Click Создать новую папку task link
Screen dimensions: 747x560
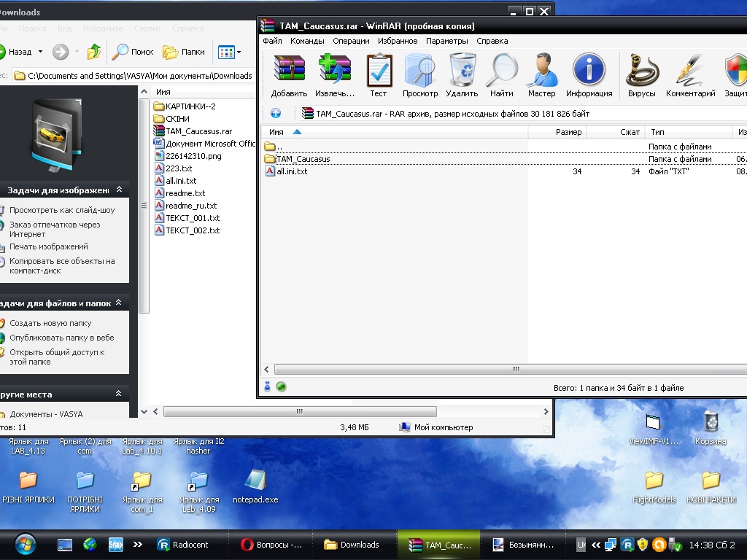coord(50,323)
